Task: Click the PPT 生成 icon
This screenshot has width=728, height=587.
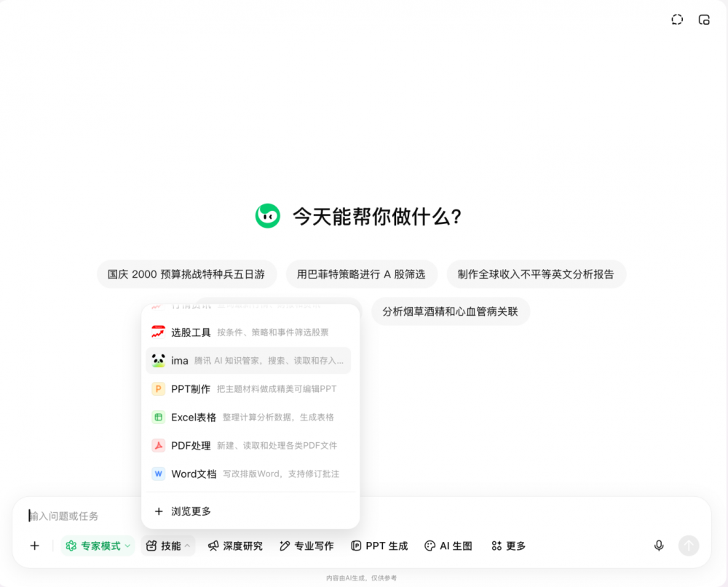Action: (x=356, y=546)
